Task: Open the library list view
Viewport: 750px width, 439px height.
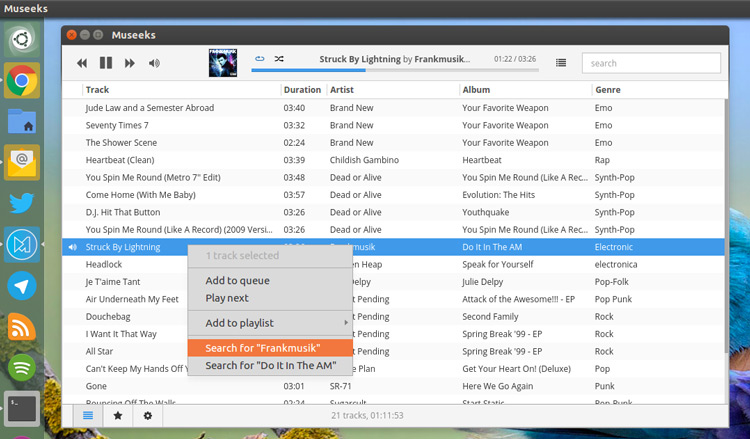Action: 88,415
